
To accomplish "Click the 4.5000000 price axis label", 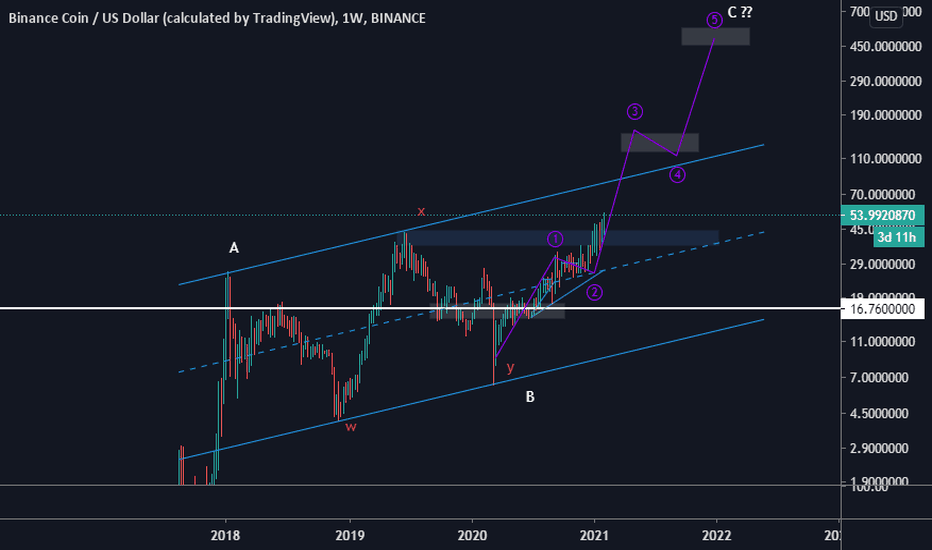I will (x=879, y=413).
